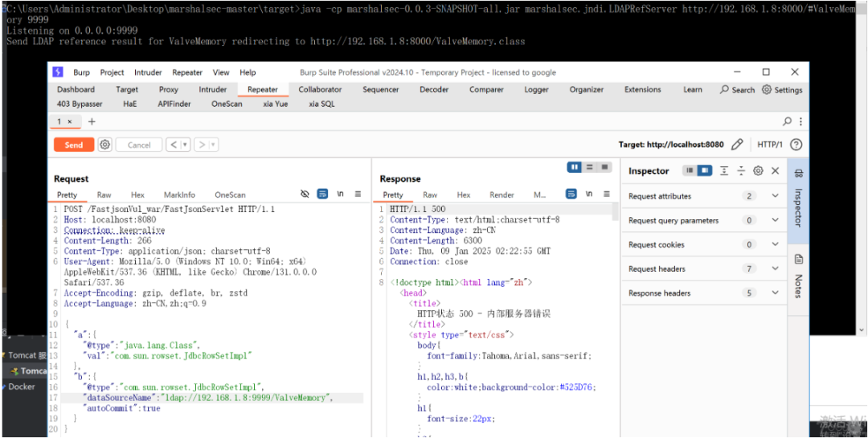Open the Project menu
This screenshot has width=868, height=438.
pyautogui.click(x=113, y=72)
